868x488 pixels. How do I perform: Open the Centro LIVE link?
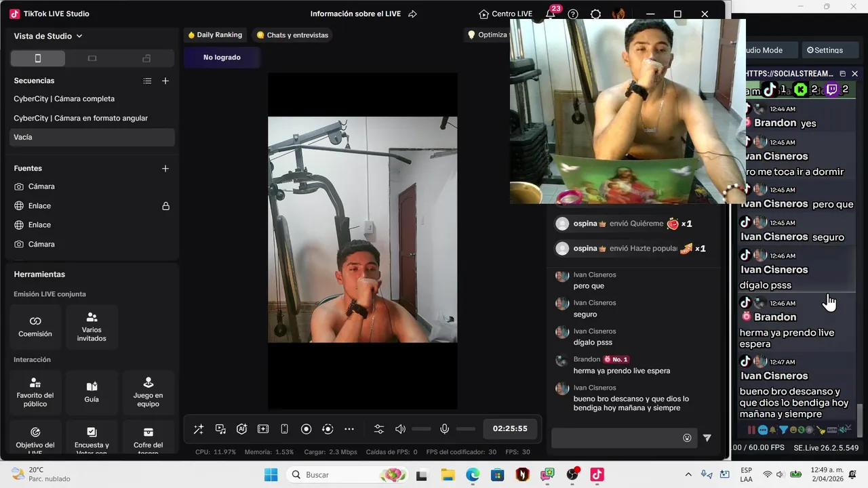(x=505, y=14)
